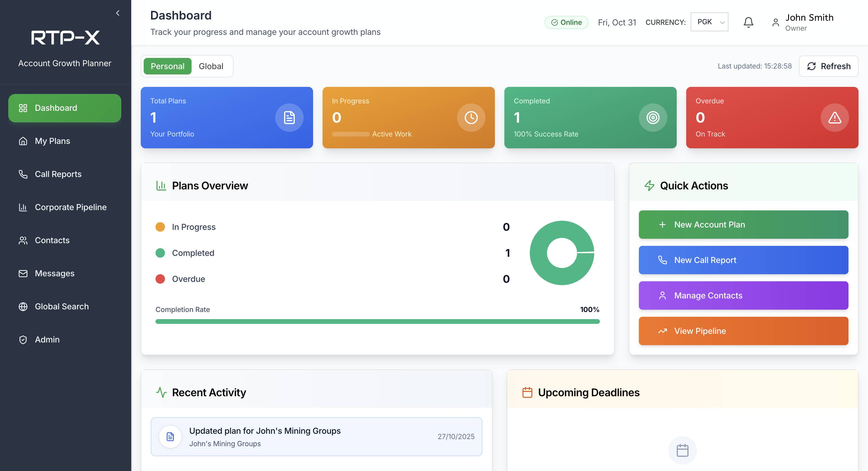Click the Recent Activity pulse icon
The height and width of the screenshot is (471, 868).
tap(161, 393)
